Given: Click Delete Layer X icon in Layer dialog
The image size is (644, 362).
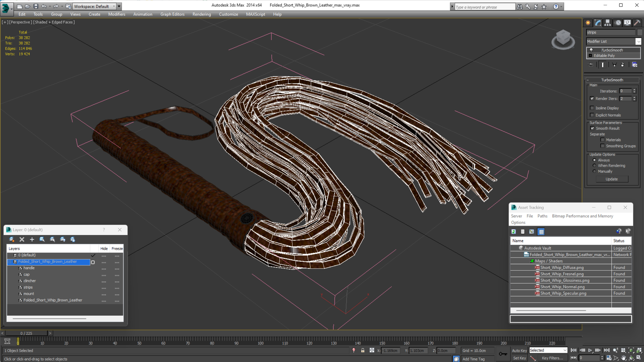Looking at the screenshot, I should pyautogui.click(x=22, y=239).
